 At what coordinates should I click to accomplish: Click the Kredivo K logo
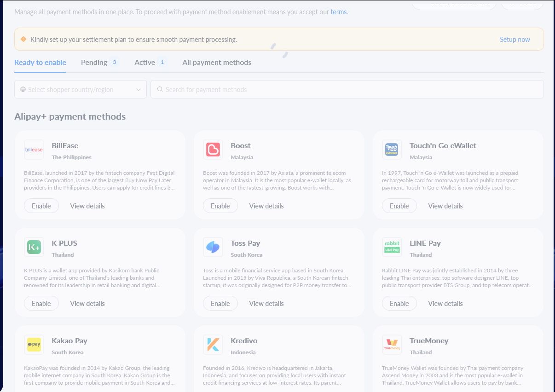(213, 345)
